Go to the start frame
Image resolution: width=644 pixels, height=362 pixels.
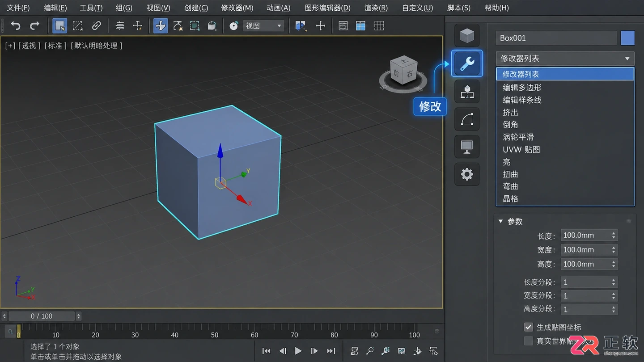[266, 351]
